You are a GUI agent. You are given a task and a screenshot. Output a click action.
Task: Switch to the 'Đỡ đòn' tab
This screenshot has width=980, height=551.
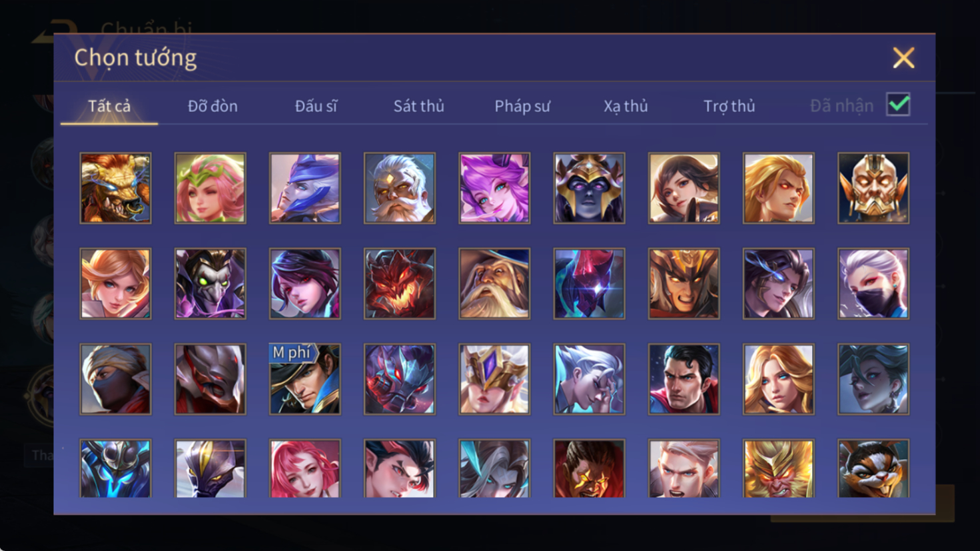pyautogui.click(x=213, y=106)
